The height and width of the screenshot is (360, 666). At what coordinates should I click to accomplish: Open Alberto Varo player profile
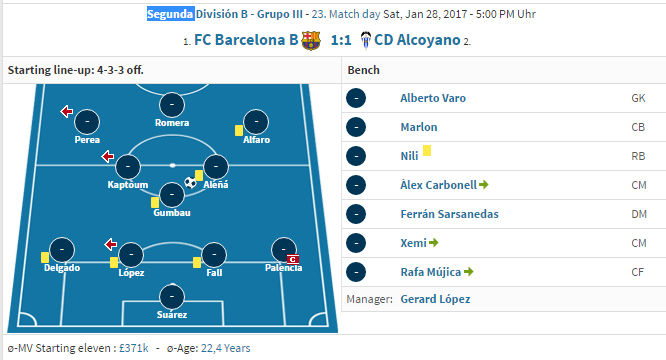(x=433, y=98)
